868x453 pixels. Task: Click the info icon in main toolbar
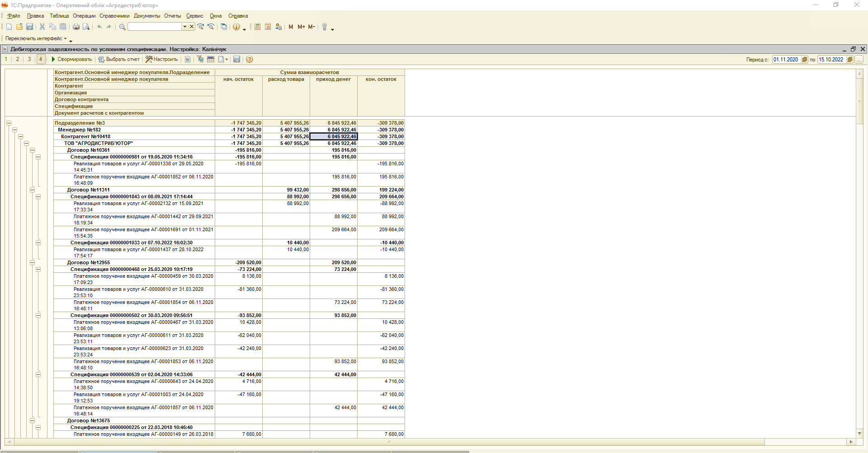(236, 27)
